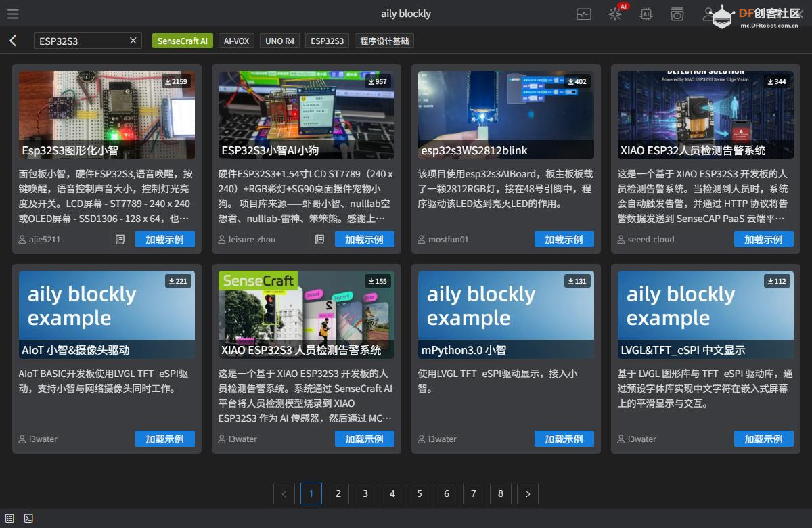Load example for LVGL&TFT_eSPI 中文显示

764,439
